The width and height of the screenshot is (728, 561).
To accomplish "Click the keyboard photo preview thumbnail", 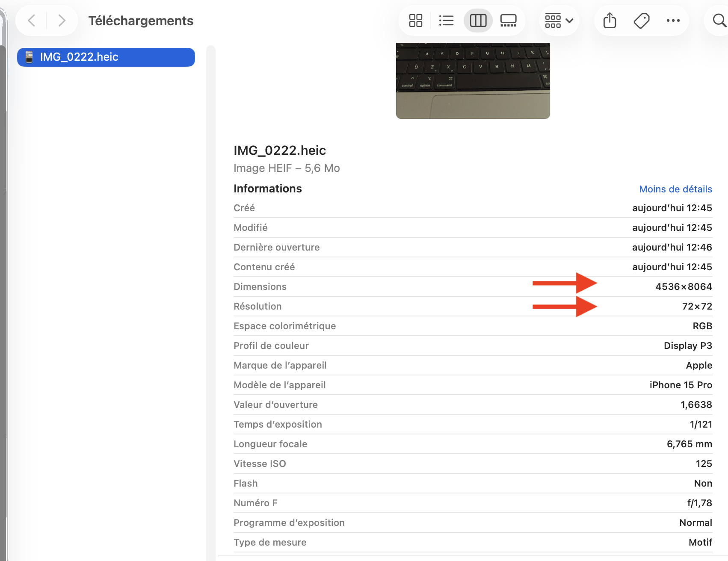I will pos(473,80).
